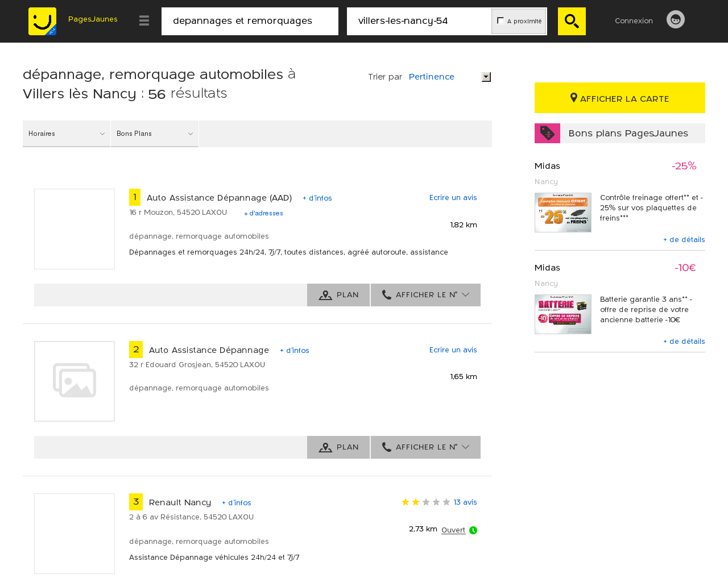Click the '1,65 km' distance
The image size is (728, 582).
464,377
